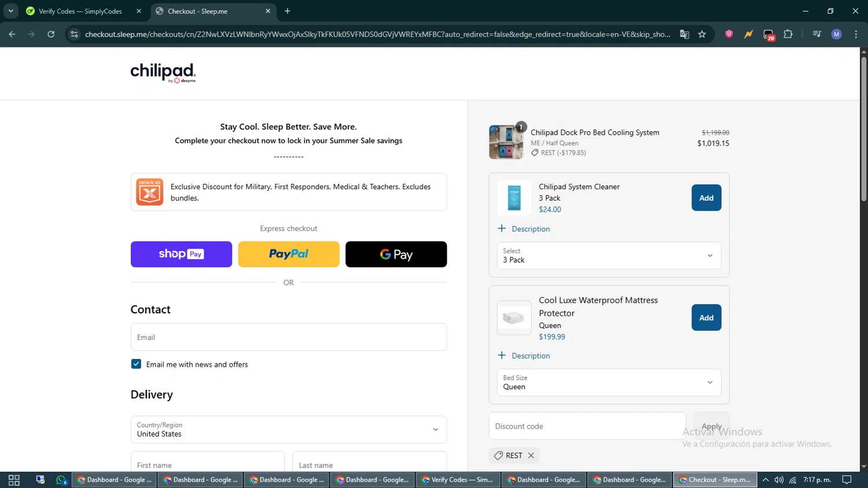Checkout with PayPal
The width and height of the screenshot is (868, 488).
point(289,254)
